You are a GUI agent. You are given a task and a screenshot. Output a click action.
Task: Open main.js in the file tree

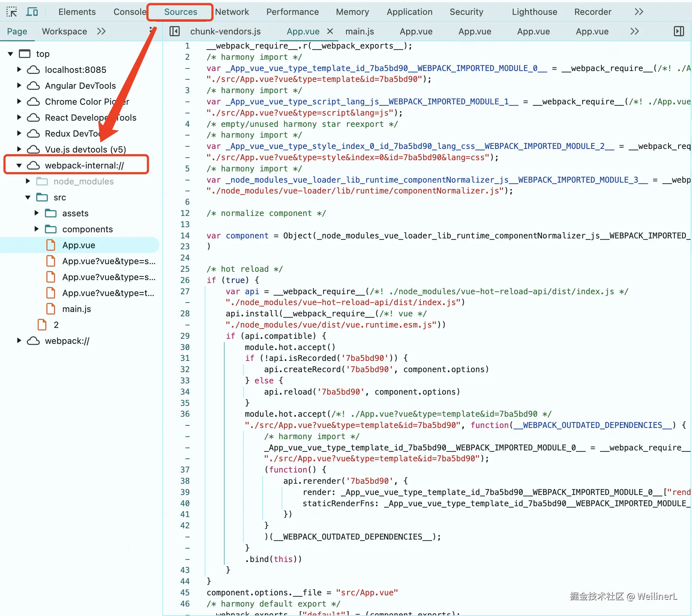76,309
